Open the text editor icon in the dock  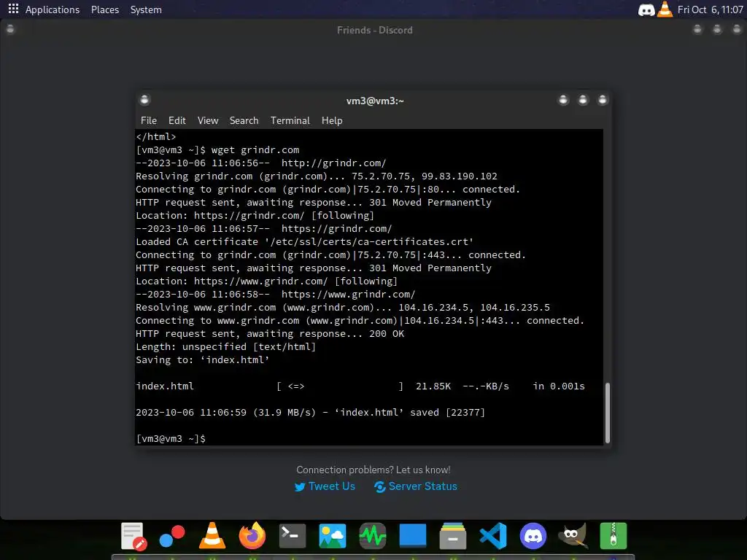(133, 536)
